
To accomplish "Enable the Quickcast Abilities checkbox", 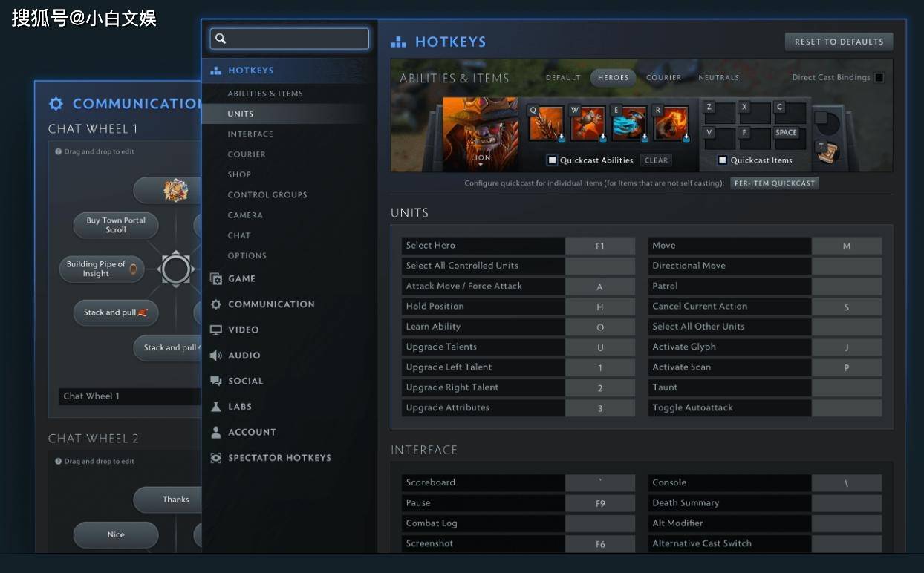I will [551, 160].
